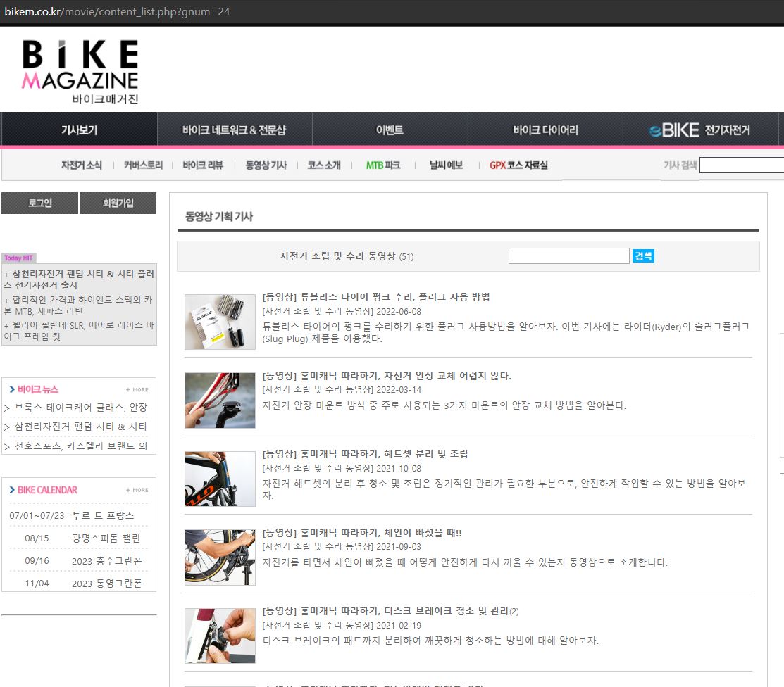The height and width of the screenshot is (687, 784).
Task: Click the video list search field
Action: [568, 256]
